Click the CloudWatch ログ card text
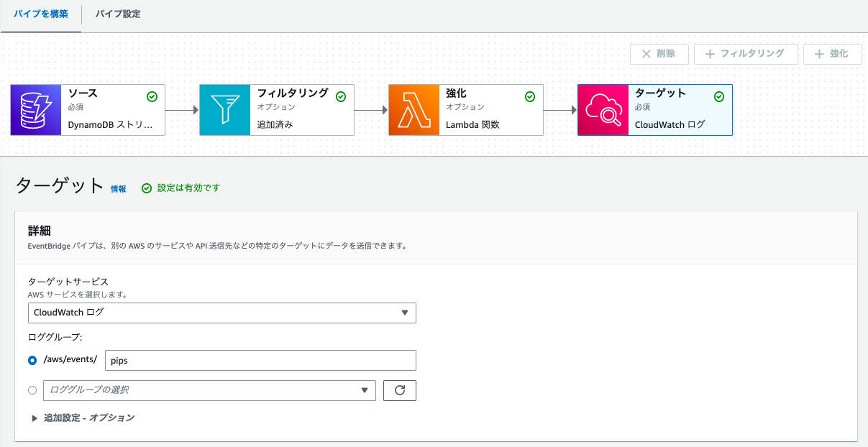 click(670, 124)
